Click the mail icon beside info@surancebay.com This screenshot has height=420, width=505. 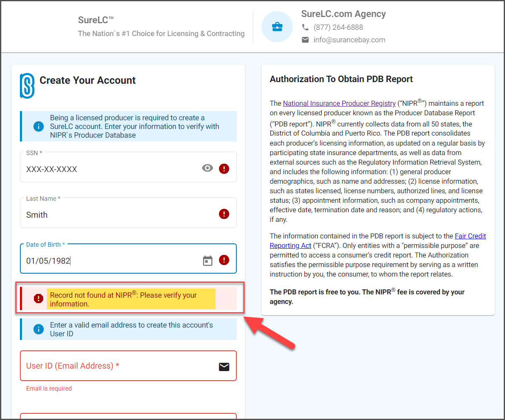click(x=305, y=40)
